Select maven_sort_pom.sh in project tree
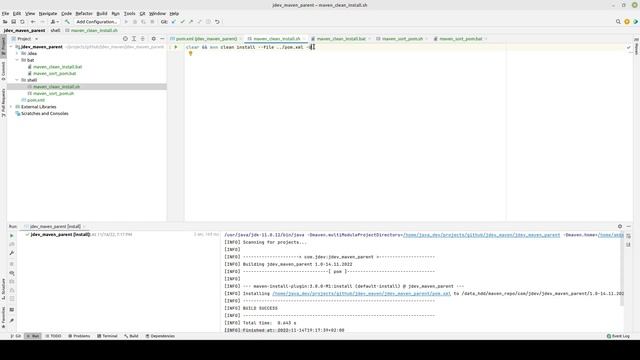 pos(53,93)
